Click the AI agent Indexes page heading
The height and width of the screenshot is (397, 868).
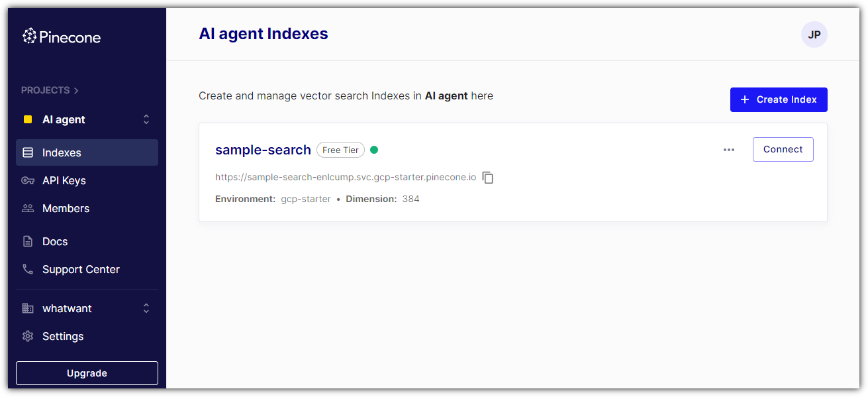264,34
